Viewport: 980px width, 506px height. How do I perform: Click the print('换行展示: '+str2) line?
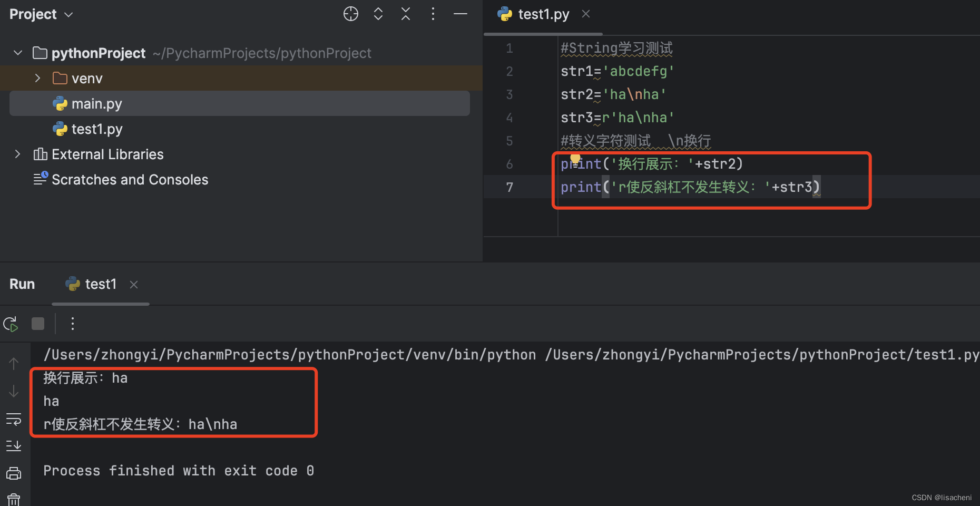[652, 164]
